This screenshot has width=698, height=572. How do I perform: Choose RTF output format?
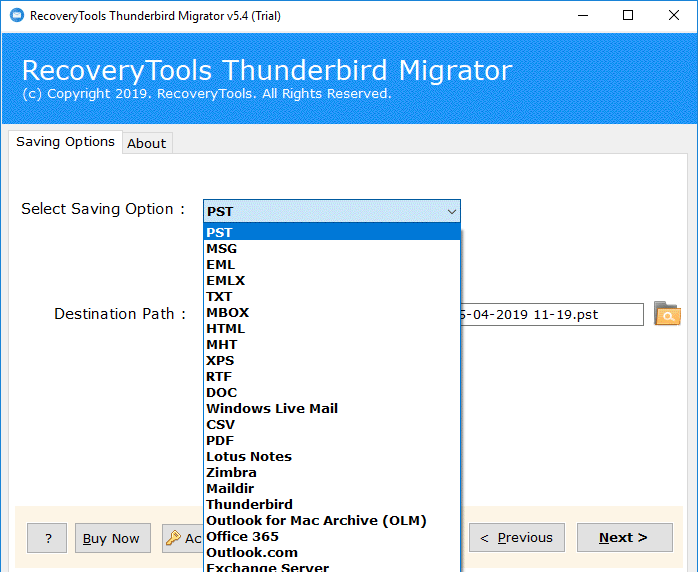tap(332, 377)
